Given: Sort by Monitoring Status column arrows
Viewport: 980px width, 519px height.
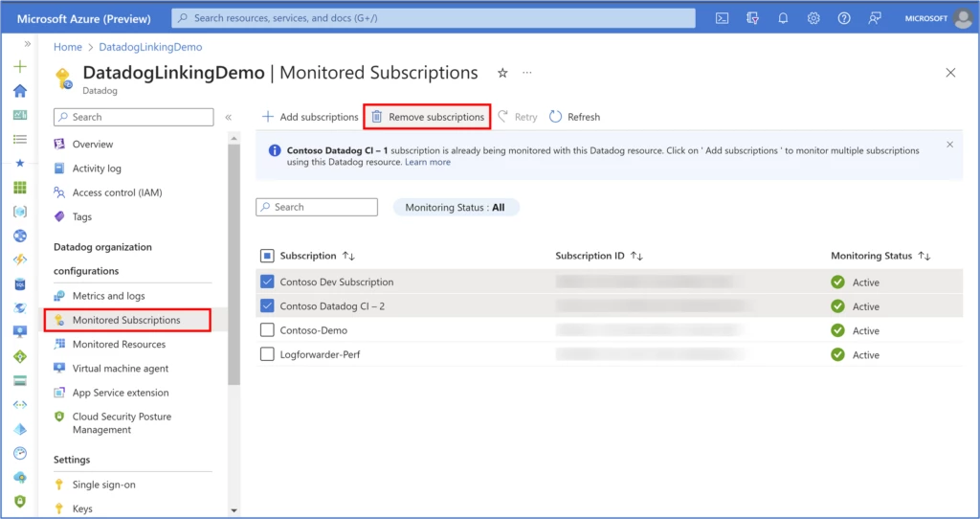Looking at the screenshot, I should click(x=925, y=256).
